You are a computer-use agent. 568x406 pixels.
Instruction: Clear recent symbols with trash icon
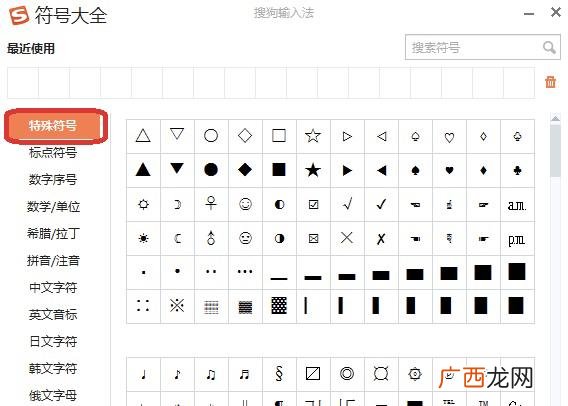(x=550, y=82)
